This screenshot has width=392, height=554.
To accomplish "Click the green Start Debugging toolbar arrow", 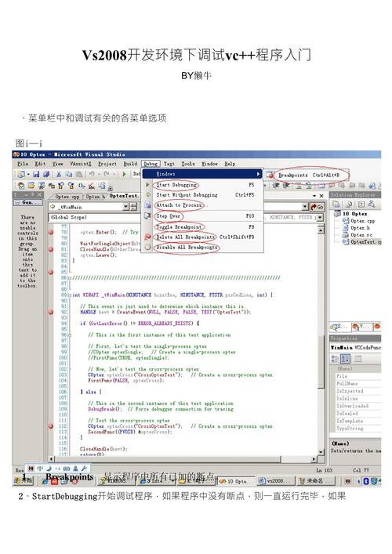I will 124,174.
